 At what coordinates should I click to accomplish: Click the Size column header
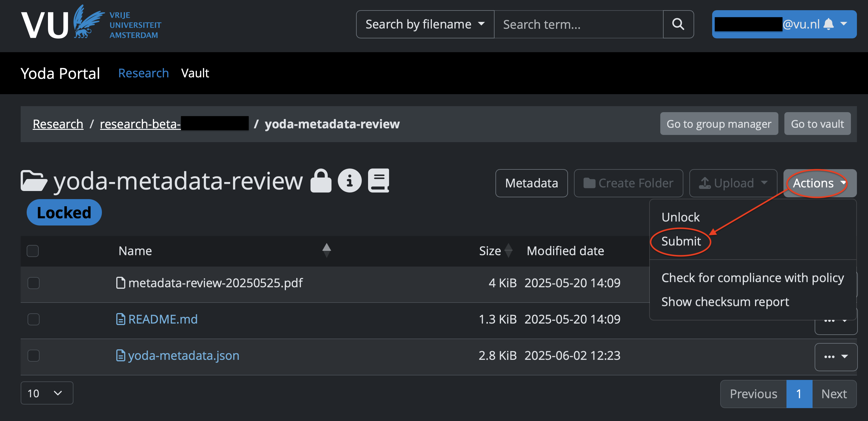coord(490,251)
